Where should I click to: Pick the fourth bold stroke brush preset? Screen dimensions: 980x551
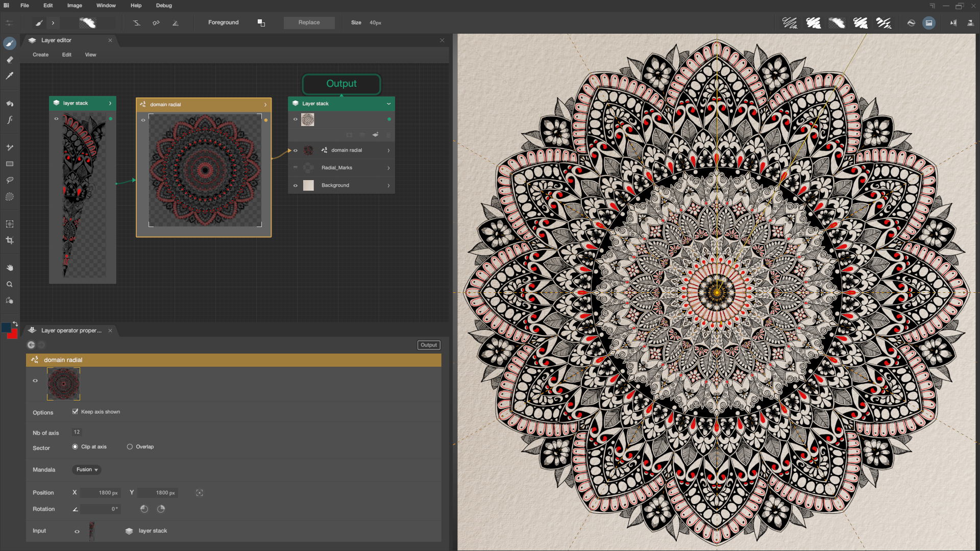pos(861,22)
